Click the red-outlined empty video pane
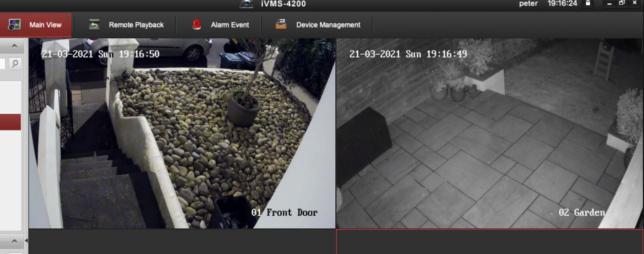Image resolution: width=644 pixels, height=254 pixels. point(489,242)
